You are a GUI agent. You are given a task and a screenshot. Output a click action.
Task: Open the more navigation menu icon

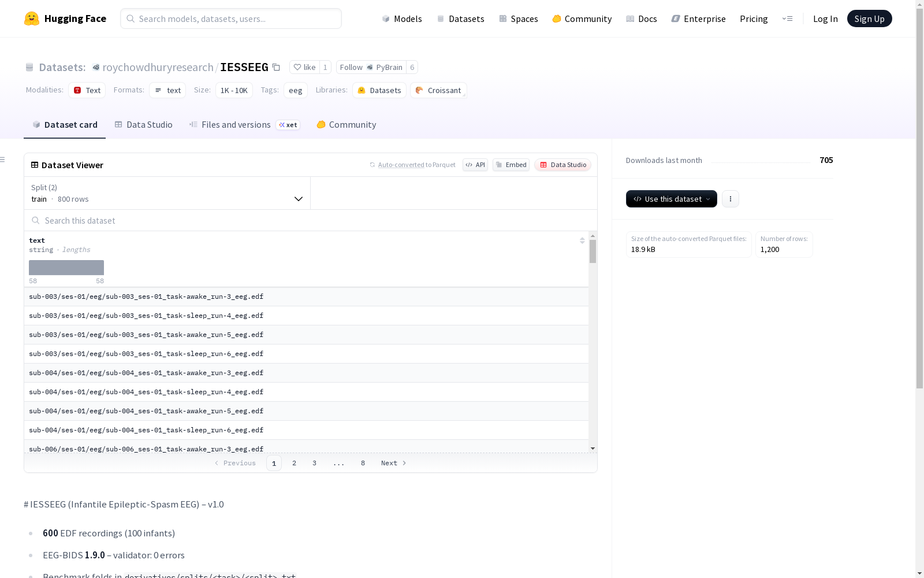[787, 18]
